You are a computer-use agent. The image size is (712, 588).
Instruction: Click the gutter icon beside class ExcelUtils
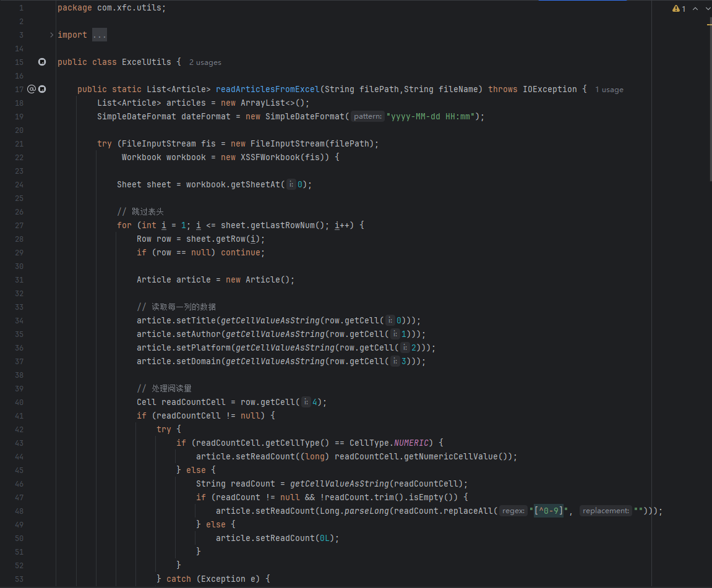42,62
